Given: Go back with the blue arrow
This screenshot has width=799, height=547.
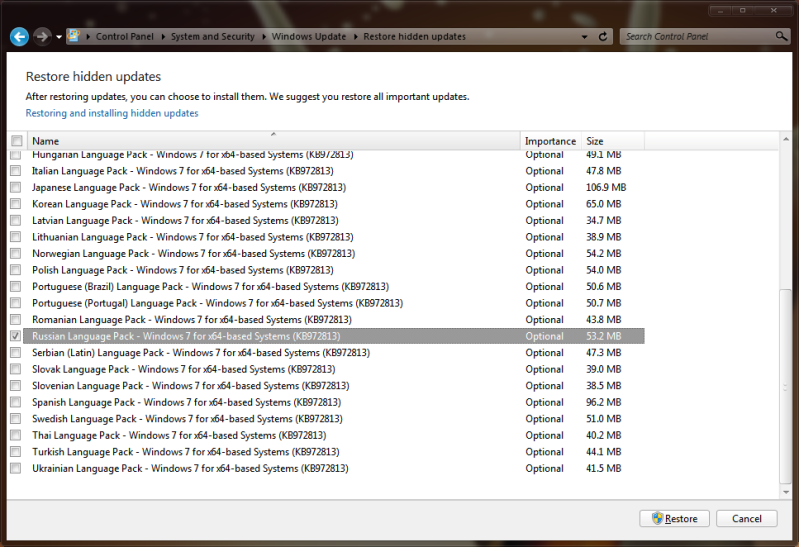Looking at the screenshot, I should (x=19, y=37).
